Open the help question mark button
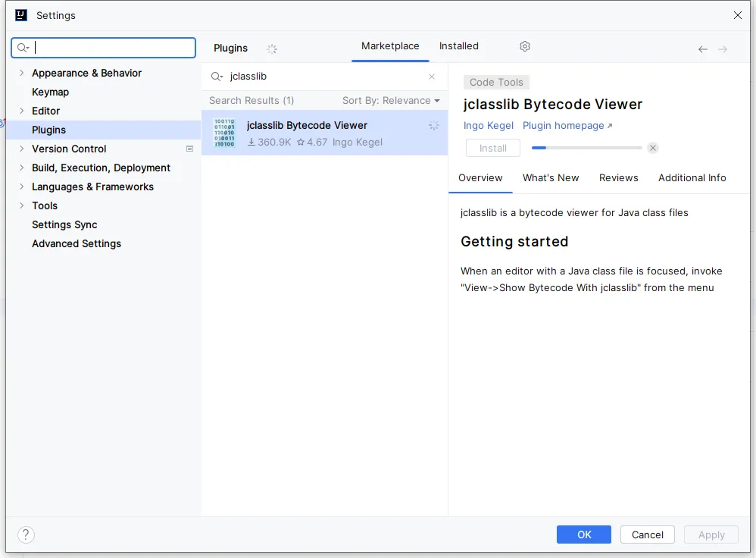This screenshot has width=756, height=558. pyautogui.click(x=26, y=534)
